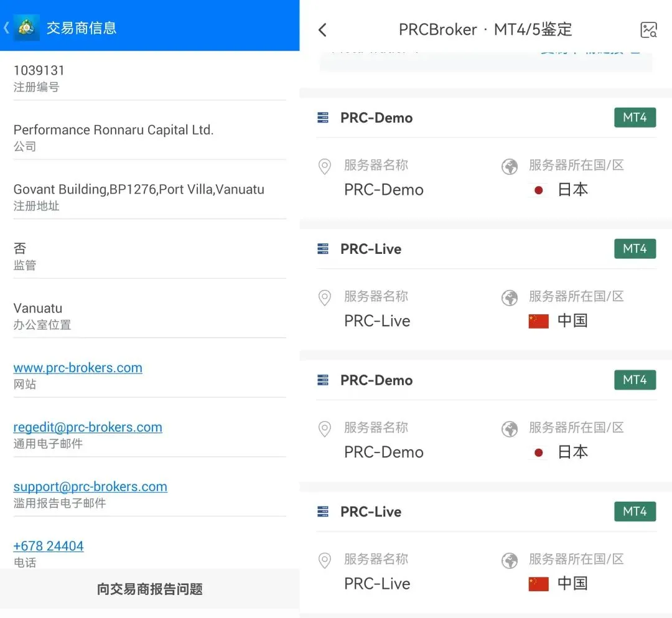Select first PRC-Demo bold heading

click(376, 118)
